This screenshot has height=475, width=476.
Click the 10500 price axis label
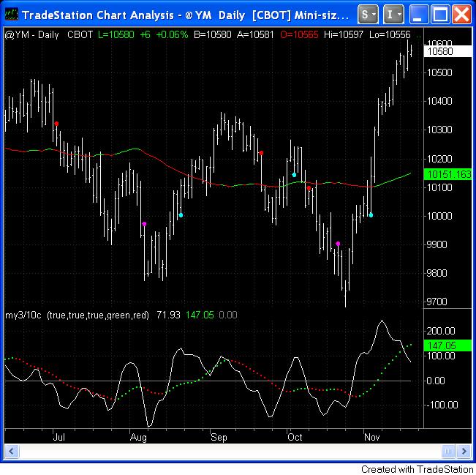coord(439,72)
